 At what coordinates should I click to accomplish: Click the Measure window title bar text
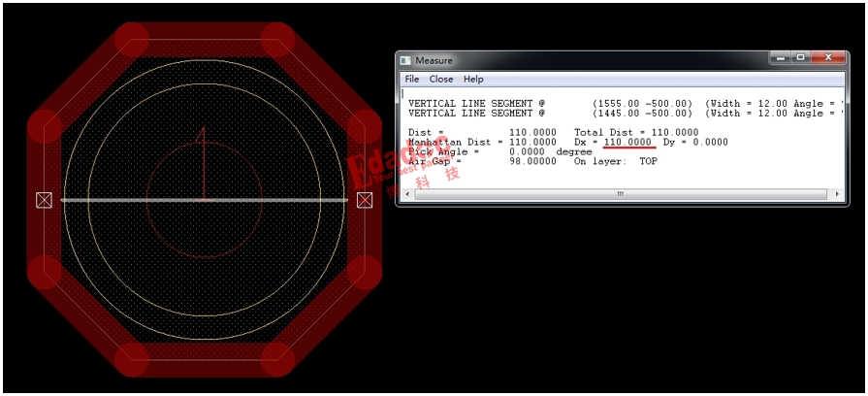(434, 60)
